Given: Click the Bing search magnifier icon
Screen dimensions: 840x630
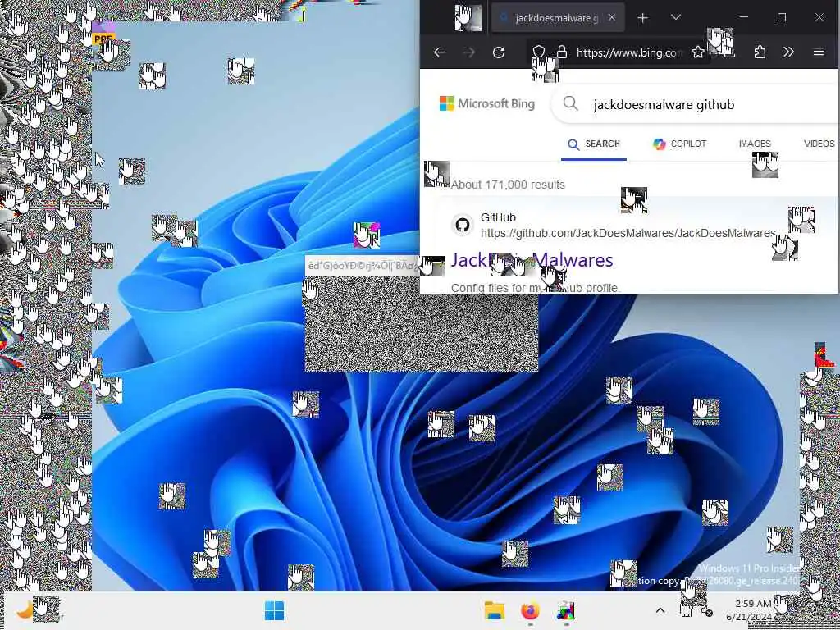Looking at the screenshot, I should tap(571, 103).
